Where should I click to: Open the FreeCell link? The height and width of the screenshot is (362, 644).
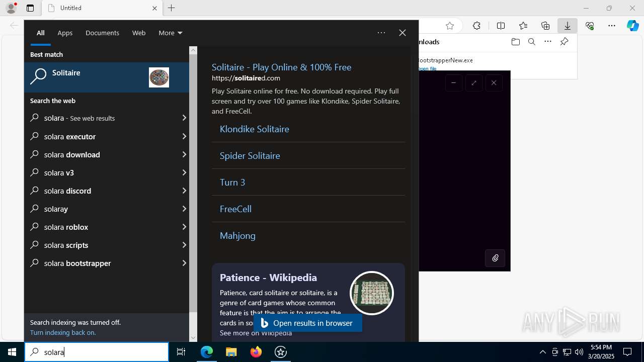pyautogui.click(x=235, y=209)
